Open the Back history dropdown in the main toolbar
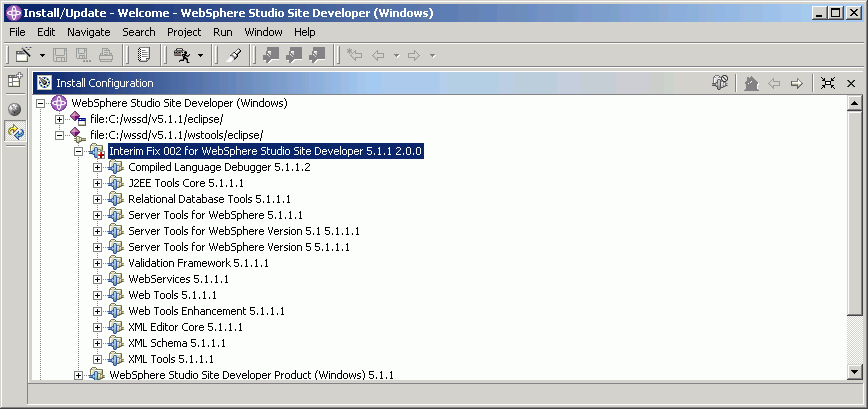The height and width of the screenshot is (409, 868). coord(396,56)
